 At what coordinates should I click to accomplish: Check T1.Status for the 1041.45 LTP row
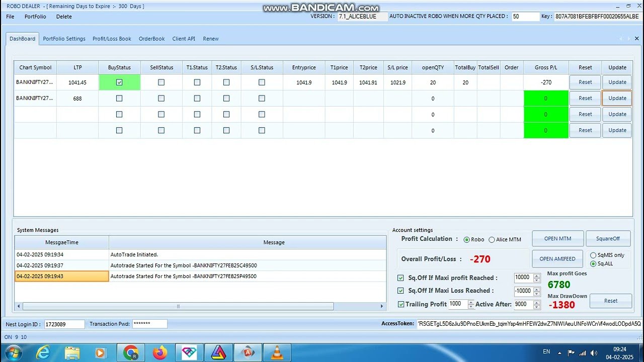[197, 82]
